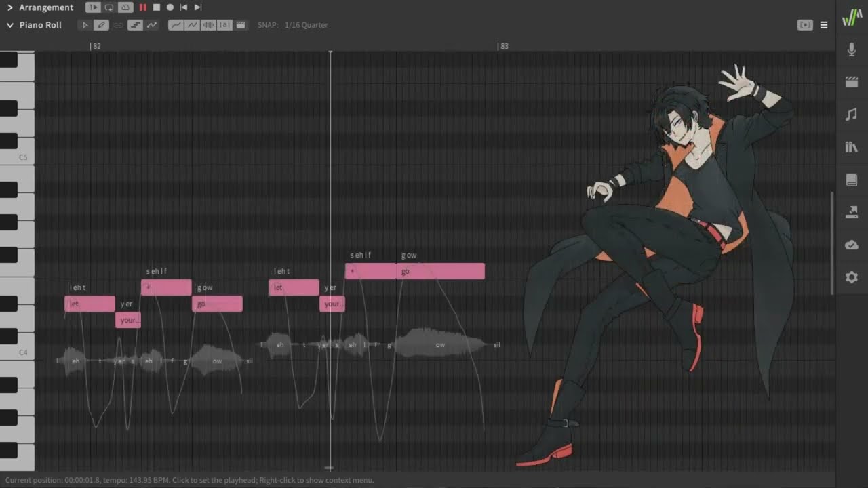
Task: Click measure marker 82 on the ruler
Action: coord(96,46)
